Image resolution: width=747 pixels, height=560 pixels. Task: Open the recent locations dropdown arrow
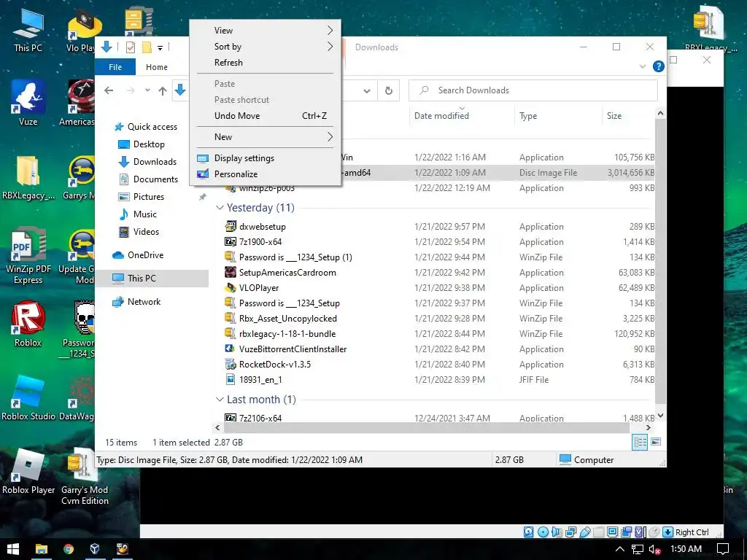[x=147, y=90]
